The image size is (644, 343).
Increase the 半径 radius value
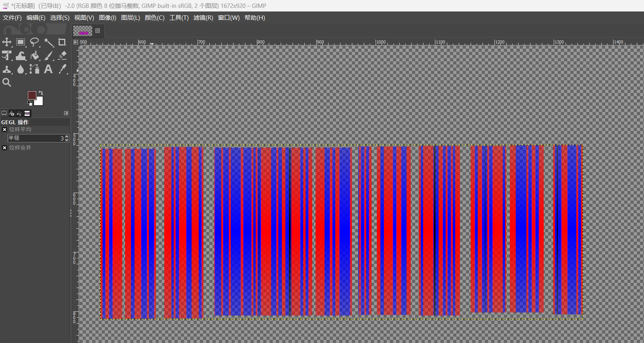click(66, 136)
